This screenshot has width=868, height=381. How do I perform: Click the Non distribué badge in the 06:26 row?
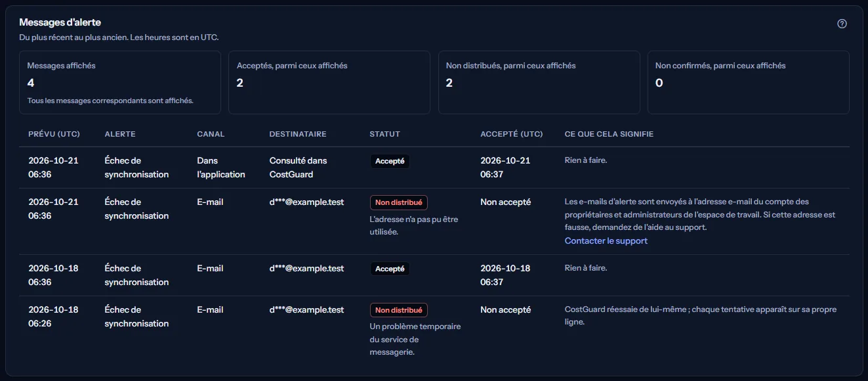[x=399, y=310]
